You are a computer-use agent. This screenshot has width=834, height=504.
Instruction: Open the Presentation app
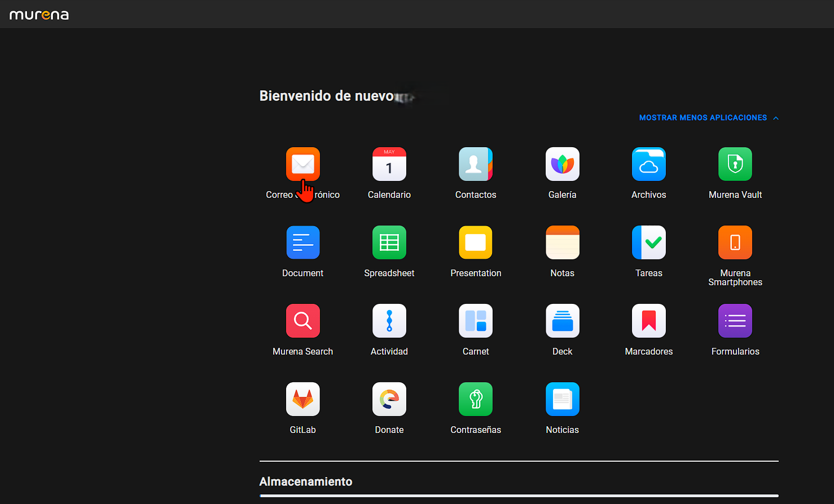[475, 242]
